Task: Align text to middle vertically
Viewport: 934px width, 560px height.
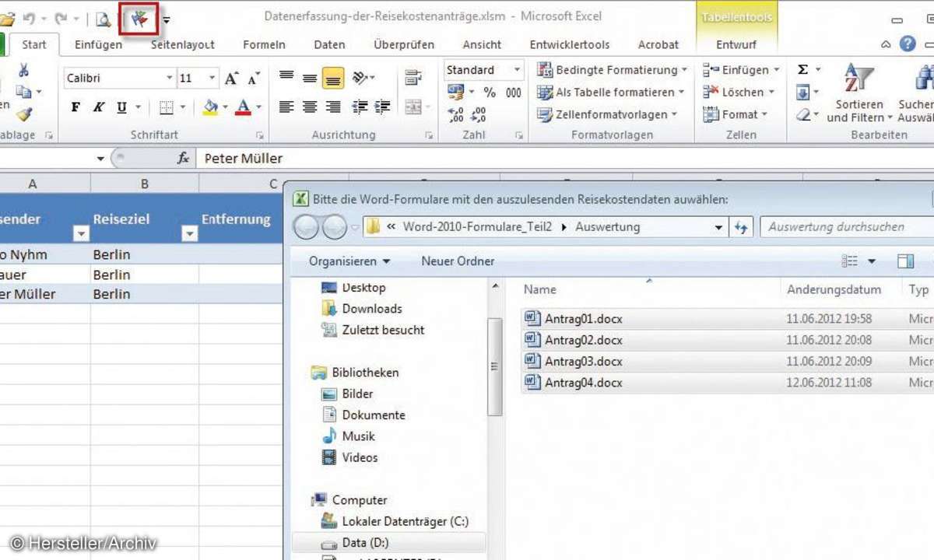Action: coord(310,78)
